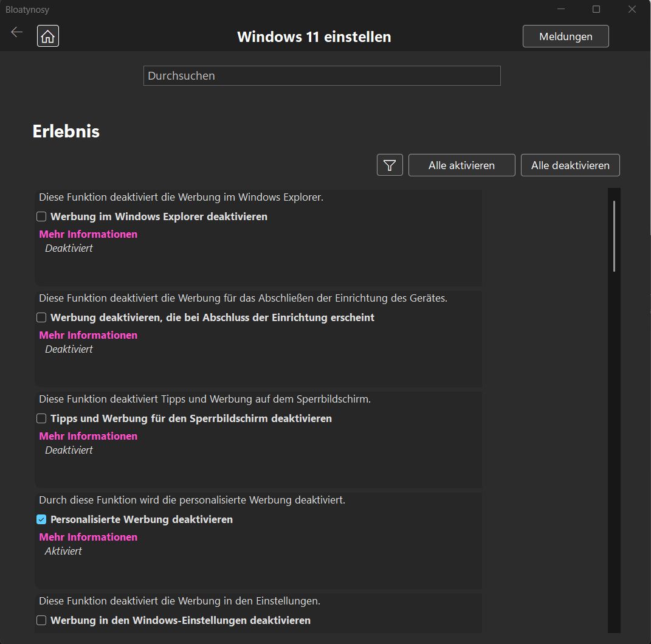Check Werbung im Windows Explorer deaktivieren
Screen dimensions: 651x644
click(41, 216)
